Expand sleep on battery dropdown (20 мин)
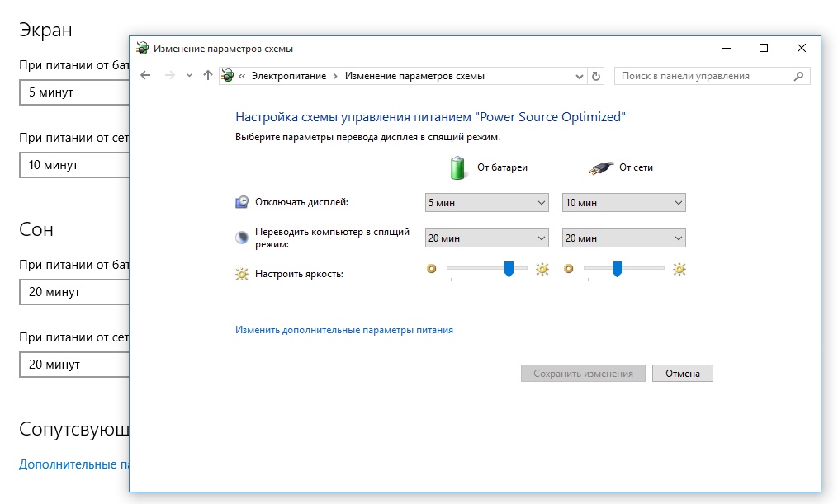 tap(486, 238)
